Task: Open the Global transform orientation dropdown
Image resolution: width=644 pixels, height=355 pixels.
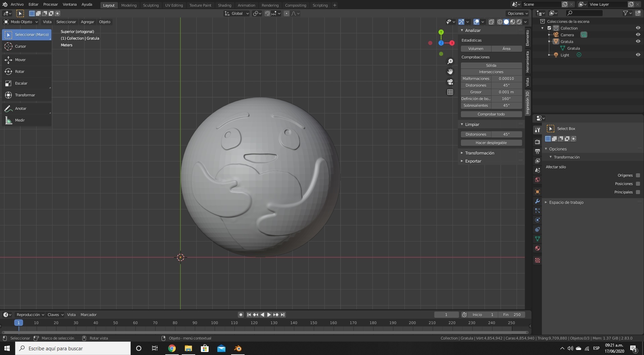Action: pyautogui.click(x=237, y=13)
